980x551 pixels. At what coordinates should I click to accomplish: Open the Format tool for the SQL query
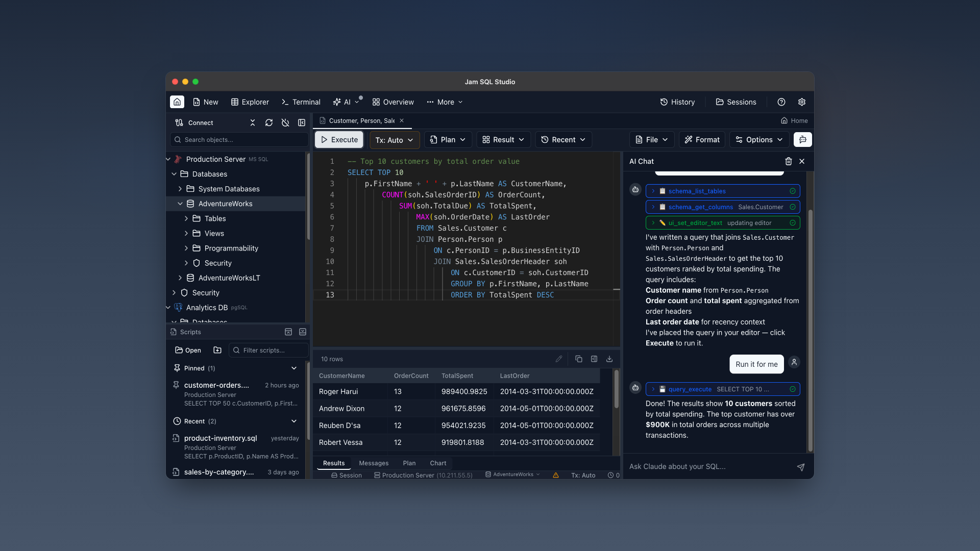[x=701, y=139]
